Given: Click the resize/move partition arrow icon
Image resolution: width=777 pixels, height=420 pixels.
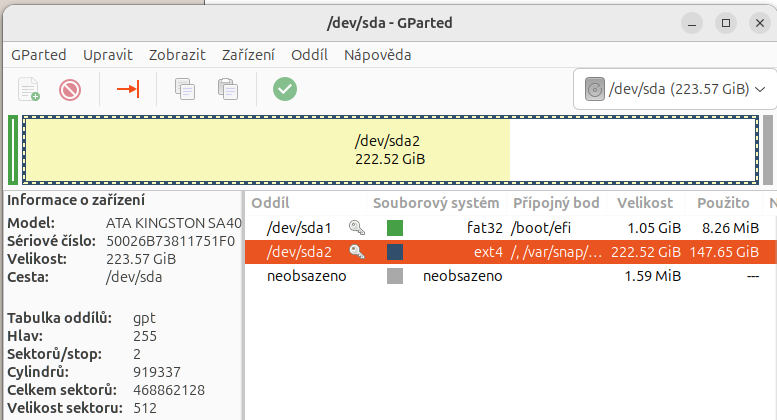Looking at the screenshot, I should [128, 90].
